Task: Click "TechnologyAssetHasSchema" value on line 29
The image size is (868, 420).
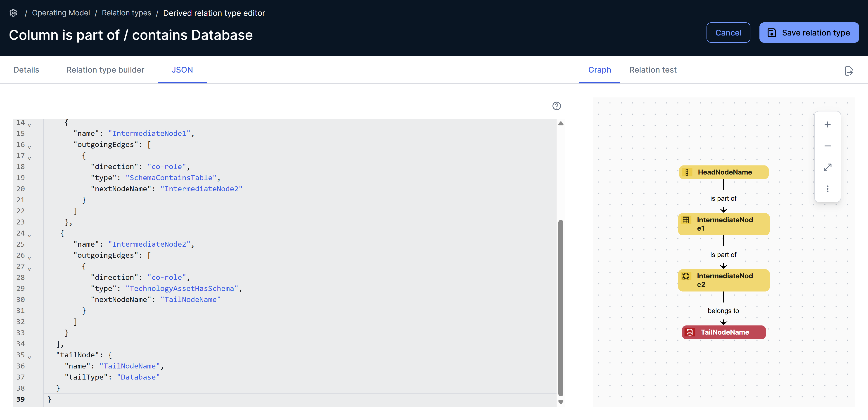Action: pyautogui.click(x=182, y=288)
